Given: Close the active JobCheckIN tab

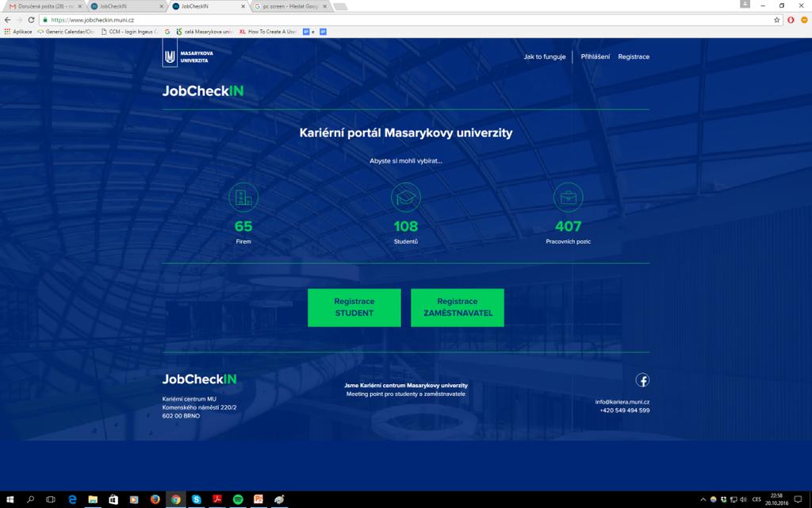Looking at the screenshot, I should [x=243, y=6].
